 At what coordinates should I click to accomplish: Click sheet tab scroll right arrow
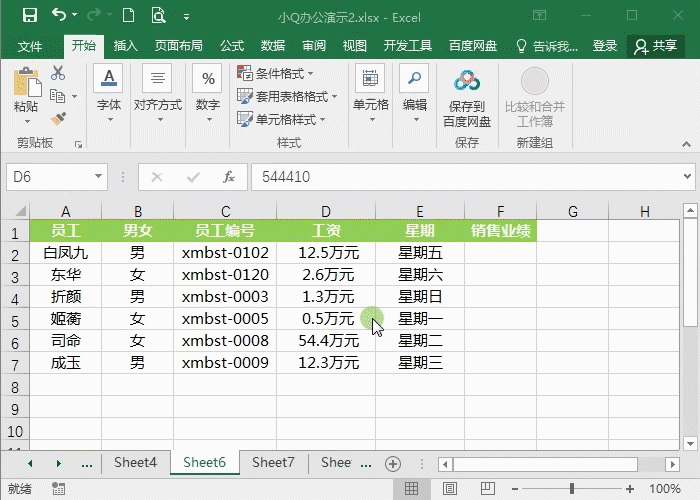pos(58,464)
